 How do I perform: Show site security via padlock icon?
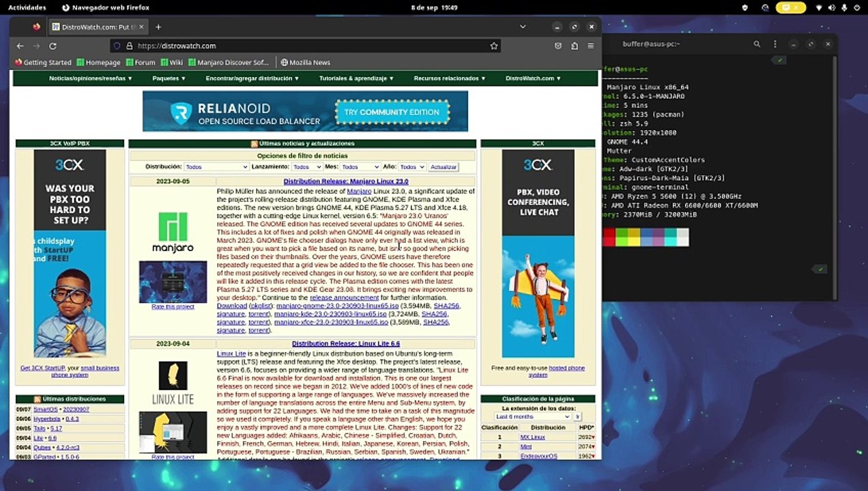point(129,46)
